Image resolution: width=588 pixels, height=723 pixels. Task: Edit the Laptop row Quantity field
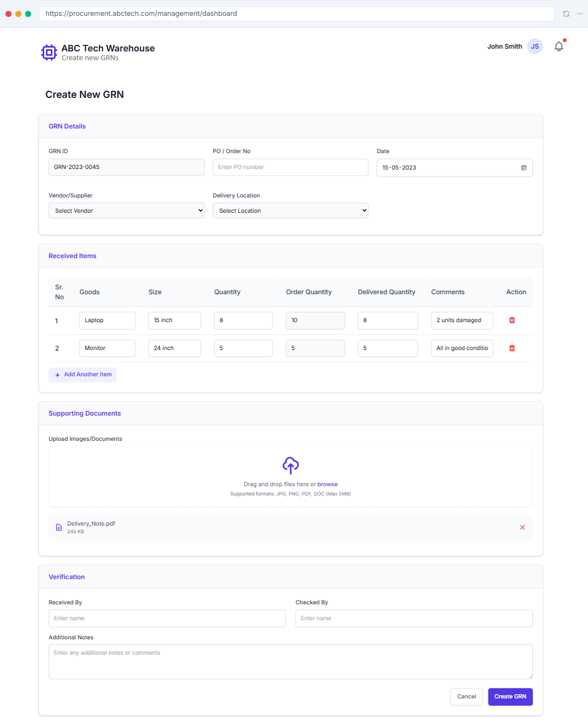(x=243, y=320)
